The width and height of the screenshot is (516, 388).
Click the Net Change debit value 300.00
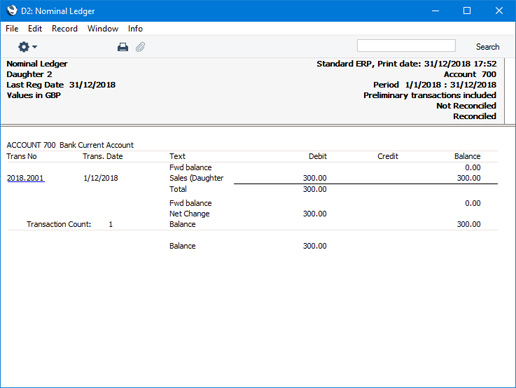coord(315,214)
